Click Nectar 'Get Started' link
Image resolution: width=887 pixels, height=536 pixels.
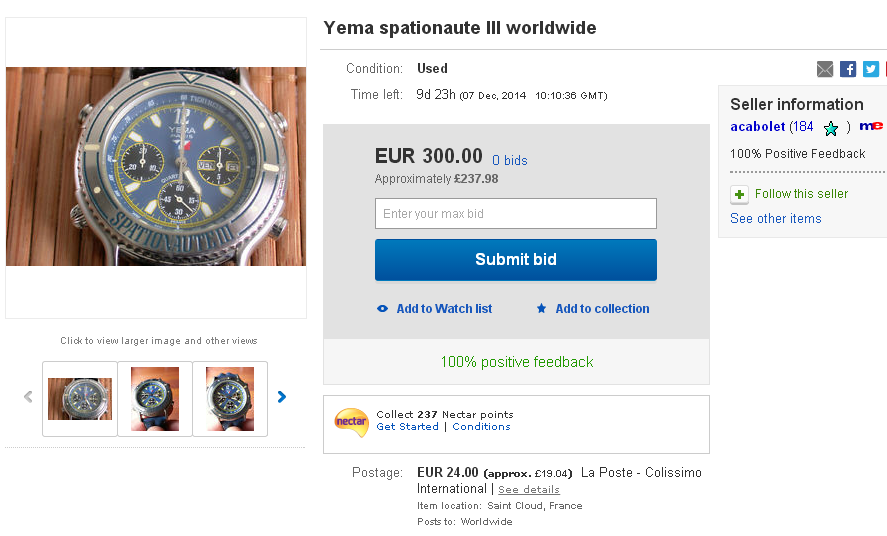407,427
